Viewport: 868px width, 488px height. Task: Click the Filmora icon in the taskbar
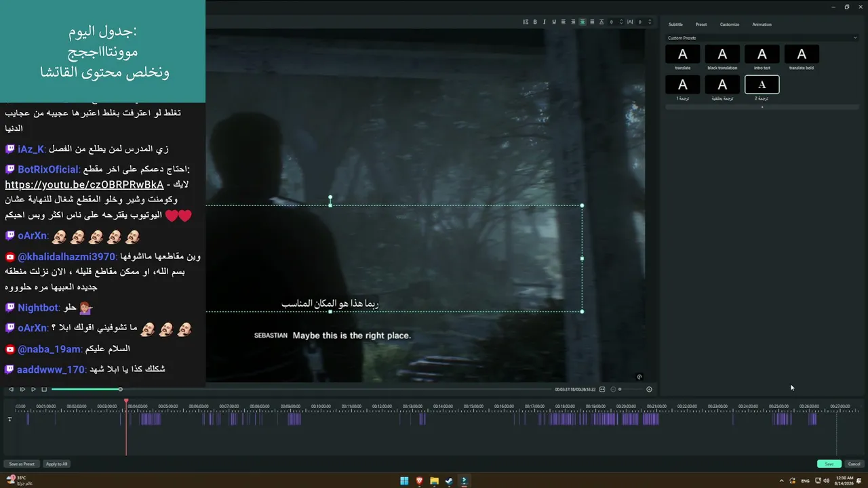[x=464, y=481]
